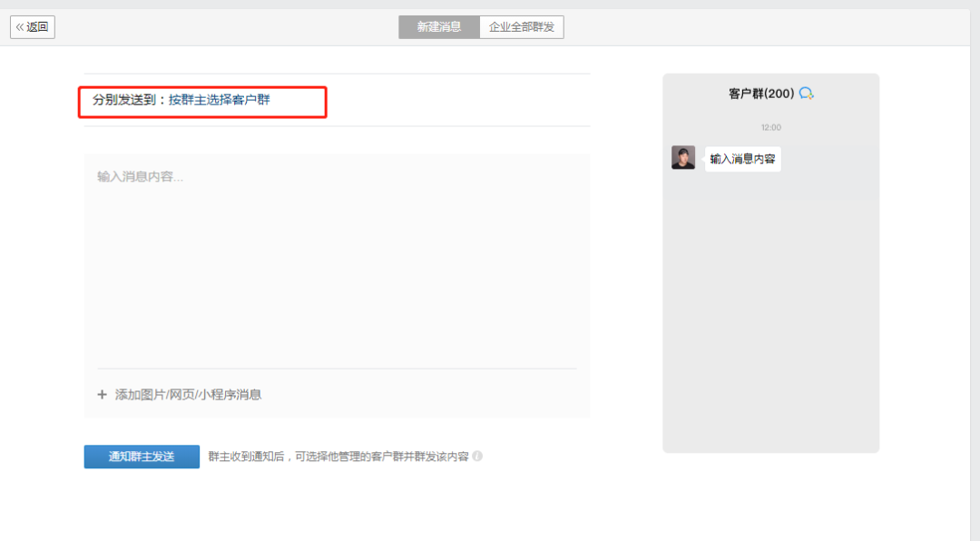Viewport: 980px width, 541px height.
Task: Select the 群主收到通知后 hint text
Action: pyautogui.click(x=338, y=457)
